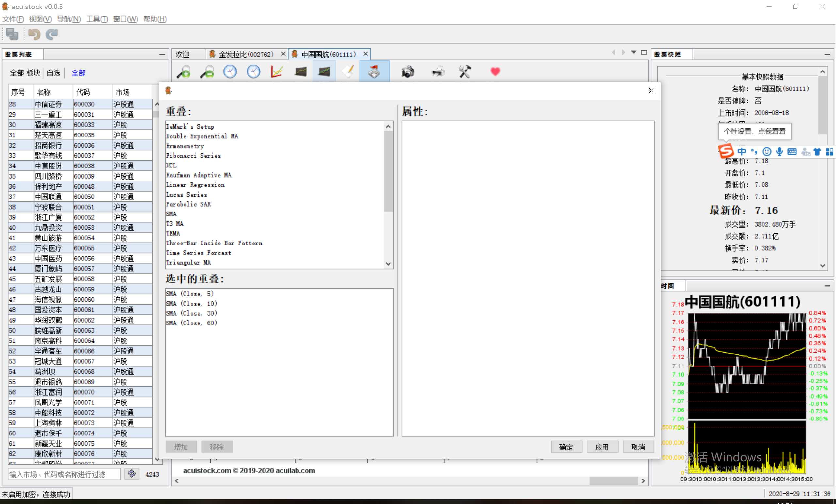Toggle the overlay flag toolbar button

click(374, 72)
